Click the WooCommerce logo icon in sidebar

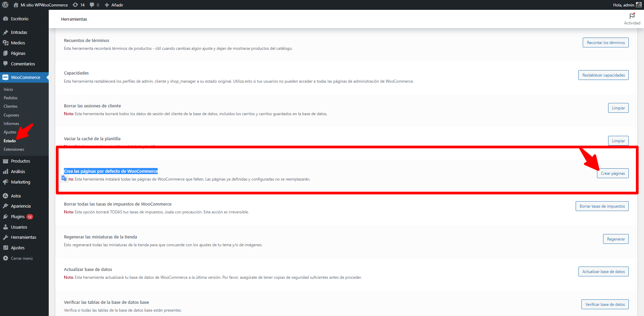5,77
